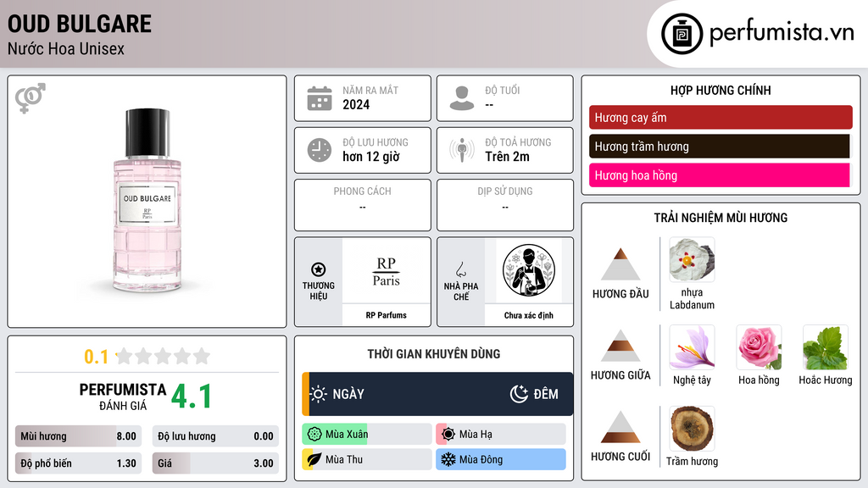Open the nhựa Labdanum note image
Image resolution: width=868 pixels, height=488 pixels.
692,260
